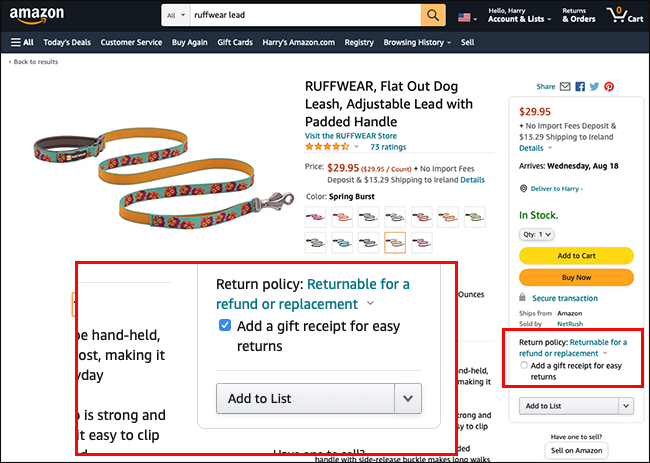Go to Gift Cards menu item
This screenshot has width=650, height=463.
pyautogui.click(x=234, y=43)
